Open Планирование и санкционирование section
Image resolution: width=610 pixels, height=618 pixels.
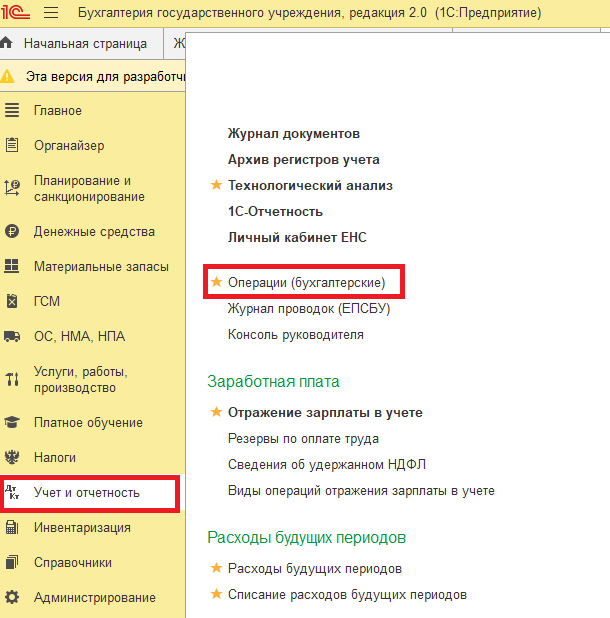click(x=89, y=188)
